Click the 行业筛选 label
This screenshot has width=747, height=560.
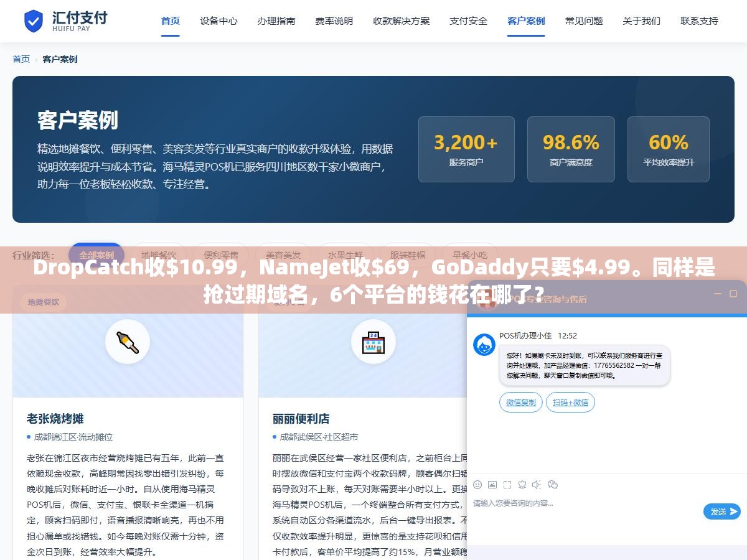[34, 255]
